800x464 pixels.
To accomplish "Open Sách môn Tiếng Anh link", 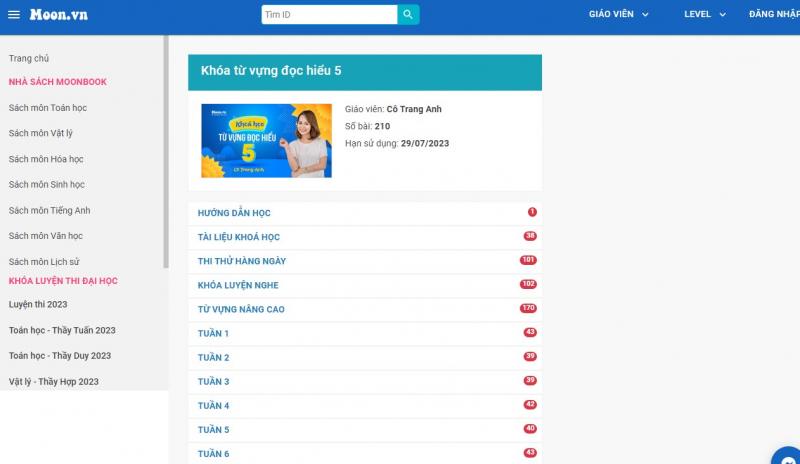I will pyautogui.click(x=49, y=210).
